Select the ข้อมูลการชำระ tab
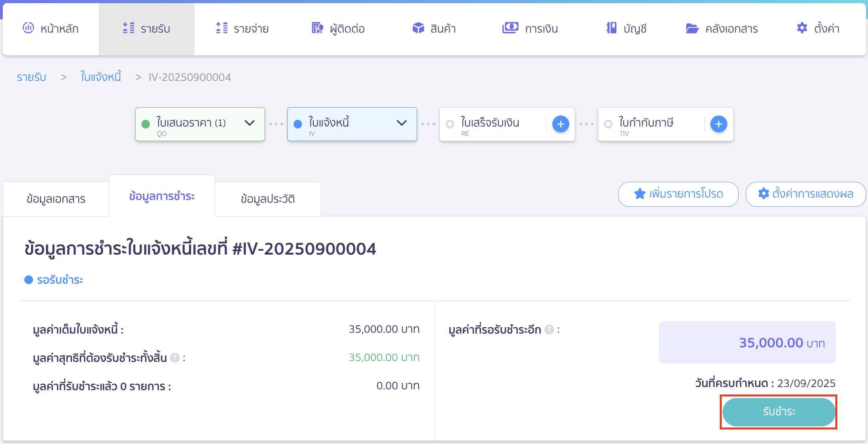The image size is (868, 444). coord(162,196)
